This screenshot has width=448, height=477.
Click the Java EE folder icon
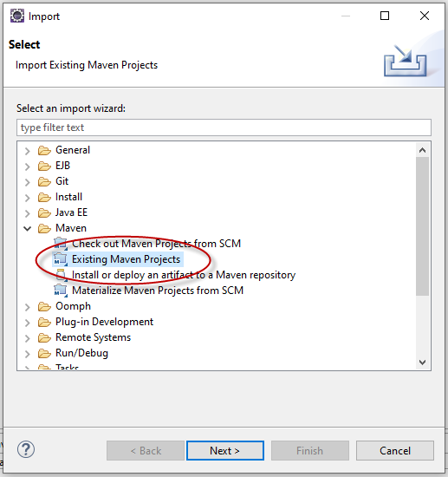tap(44, 212)
